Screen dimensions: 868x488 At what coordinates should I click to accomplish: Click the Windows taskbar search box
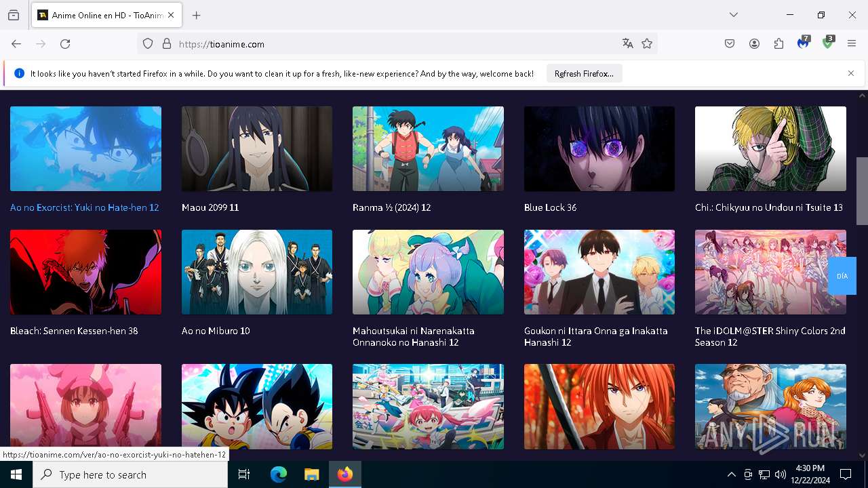point(130,474)
